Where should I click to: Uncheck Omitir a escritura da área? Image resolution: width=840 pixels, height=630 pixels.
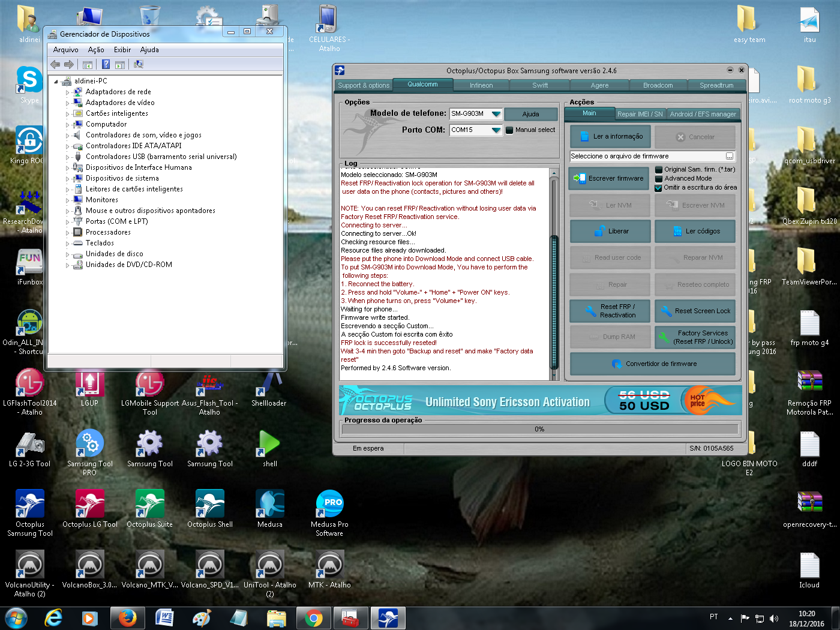[659, 188]
